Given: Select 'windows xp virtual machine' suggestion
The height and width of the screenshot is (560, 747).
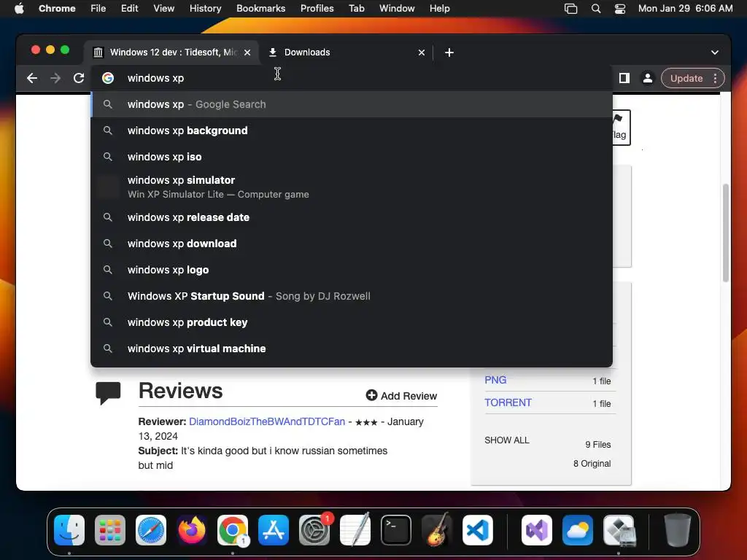Looking at the screenshot, I should [x=352, y=348].
